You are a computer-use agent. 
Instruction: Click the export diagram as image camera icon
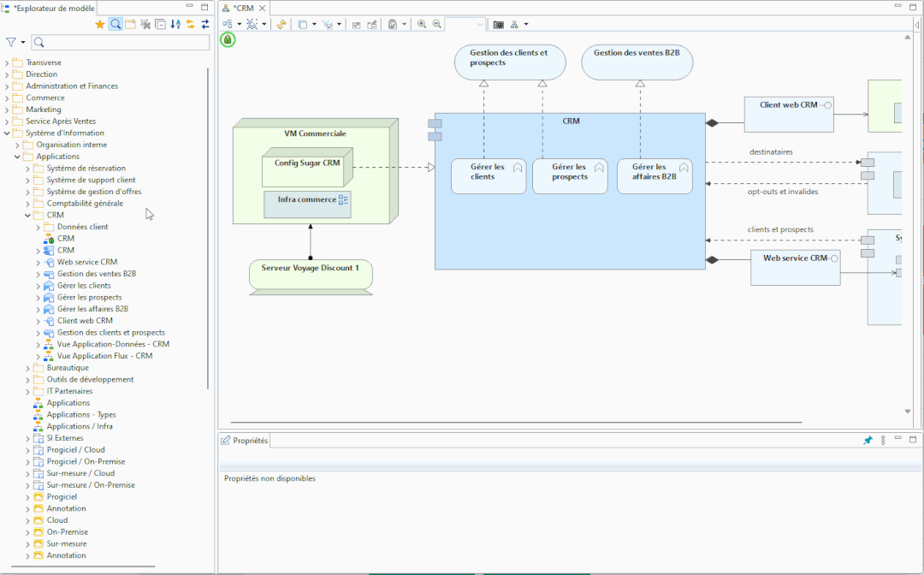[499, 24]
